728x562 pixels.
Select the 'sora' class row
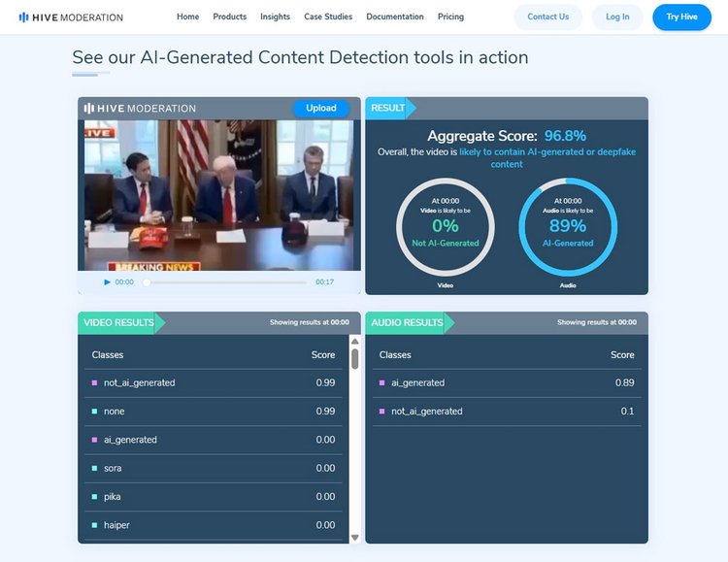[x=214, y=468]
